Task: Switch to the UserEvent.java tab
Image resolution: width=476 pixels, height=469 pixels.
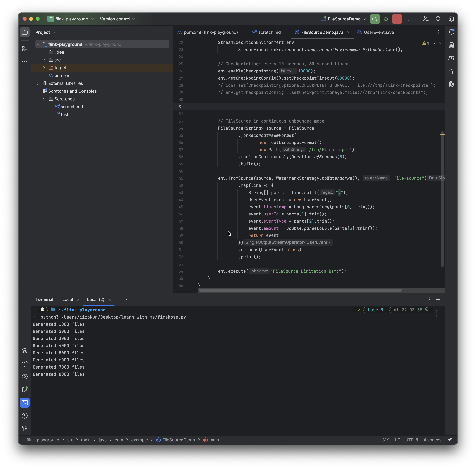Action: [x=376, y=32]
